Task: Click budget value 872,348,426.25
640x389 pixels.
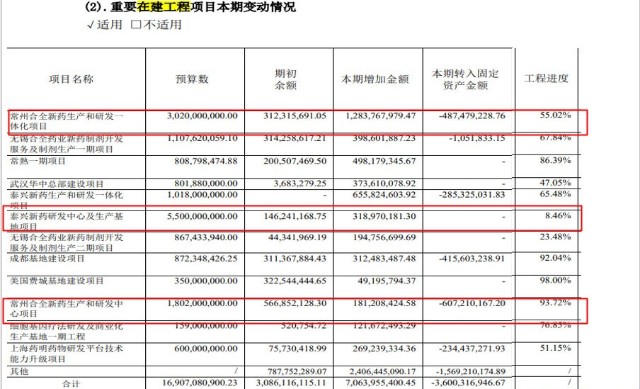Action: pyautogui.click(x=206, y=259)
